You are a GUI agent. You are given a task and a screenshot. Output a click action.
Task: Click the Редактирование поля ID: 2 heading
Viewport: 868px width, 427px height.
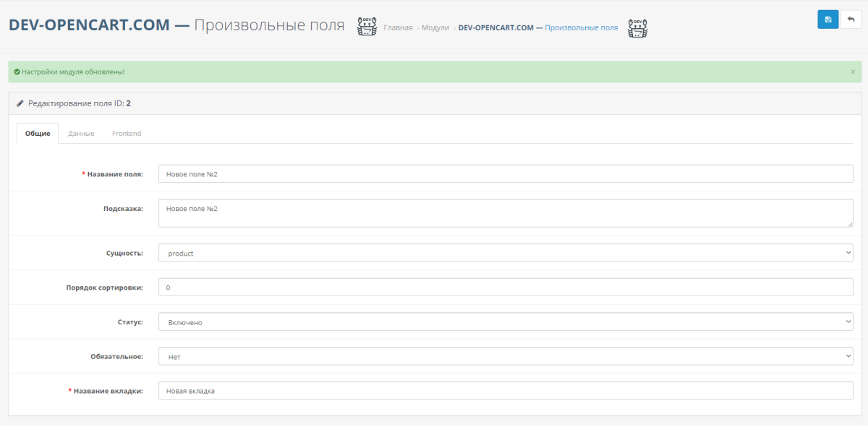pos(80,103)
